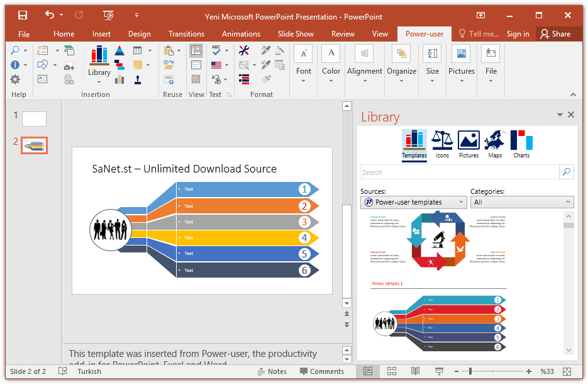588x384 pixels.
Task: Open the Categories dropdown set to All
Action: (x=522, y=202)
